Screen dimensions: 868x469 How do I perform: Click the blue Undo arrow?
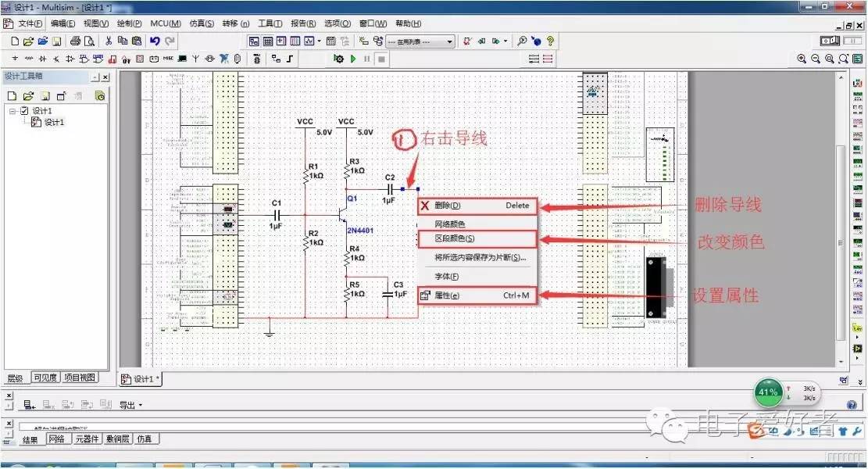pos(155,41)
